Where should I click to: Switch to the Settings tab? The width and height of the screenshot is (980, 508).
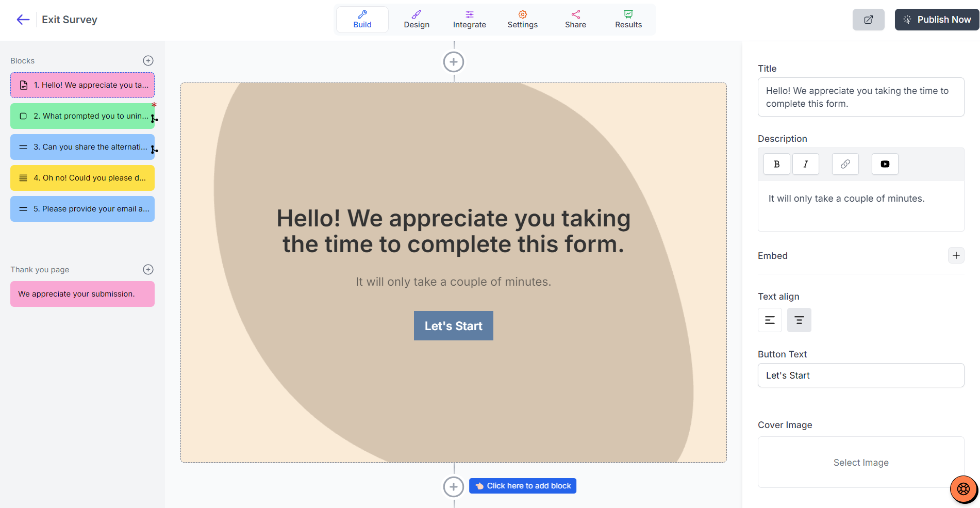pyautogui.click(x=522, y=19)
